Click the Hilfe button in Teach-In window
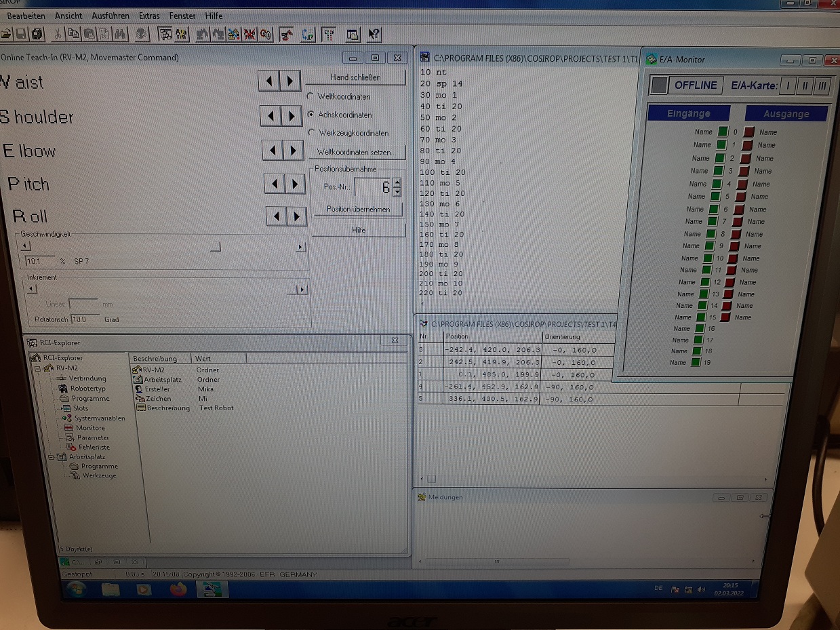The height and width of the screenshot is (630, 840). 359,230
